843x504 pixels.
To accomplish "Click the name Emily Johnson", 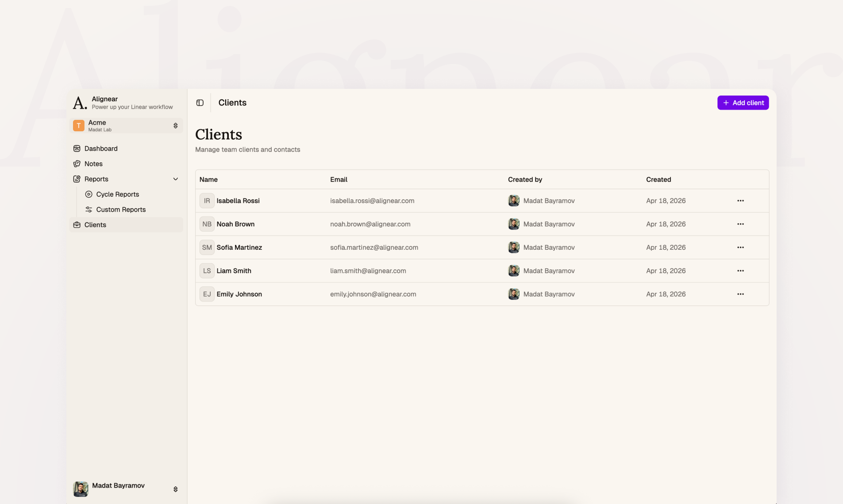I will [239, 294].
